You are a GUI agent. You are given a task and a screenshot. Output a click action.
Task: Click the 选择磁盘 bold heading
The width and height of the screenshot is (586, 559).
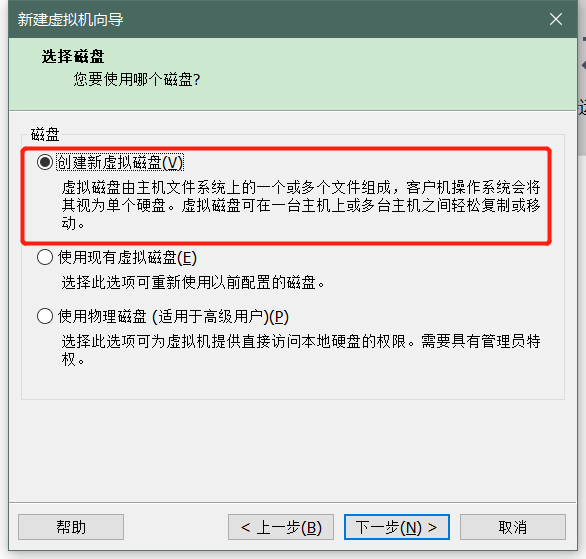click(x=73, y=57)
